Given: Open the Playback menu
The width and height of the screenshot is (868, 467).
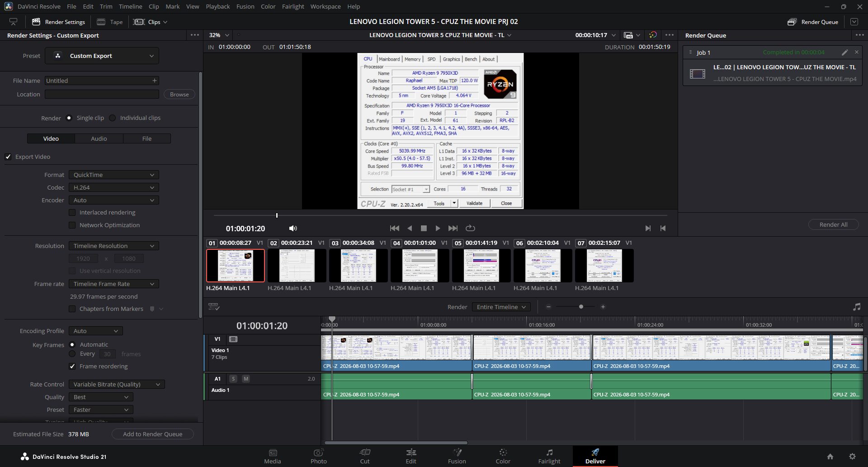Looking at the screenshot, I should point(218,6).
